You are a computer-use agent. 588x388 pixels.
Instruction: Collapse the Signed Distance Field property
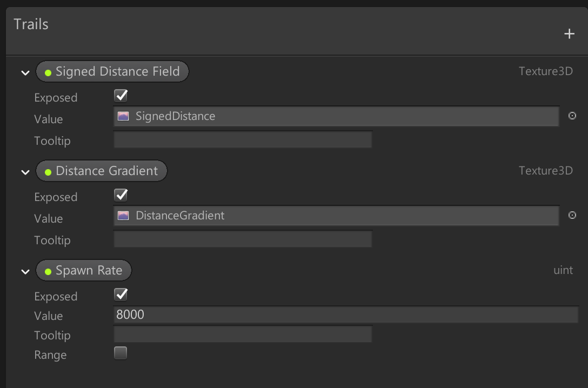coord(25,72)
